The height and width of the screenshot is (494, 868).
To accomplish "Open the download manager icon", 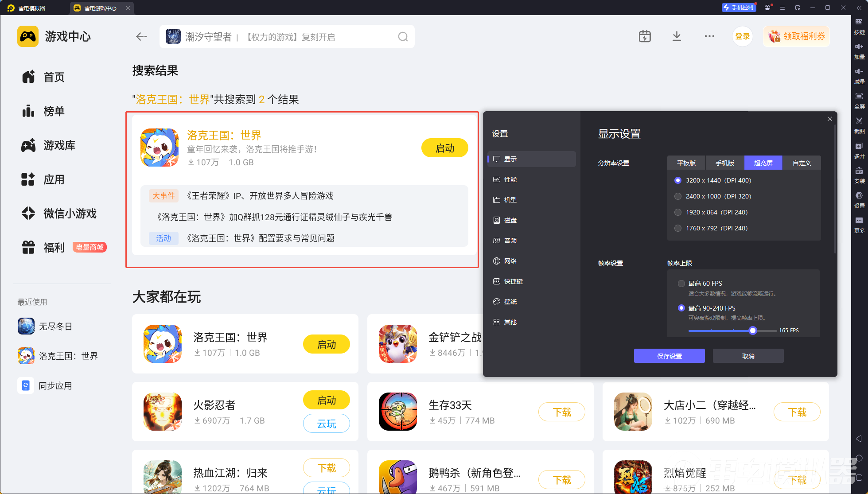I will coord(677,36).
